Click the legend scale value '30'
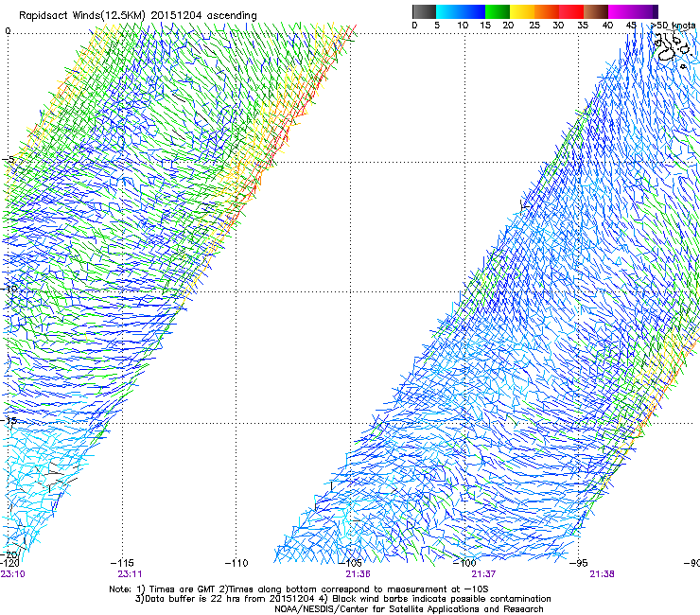Viewport: 700px width, 615px height. click(558, 26)
